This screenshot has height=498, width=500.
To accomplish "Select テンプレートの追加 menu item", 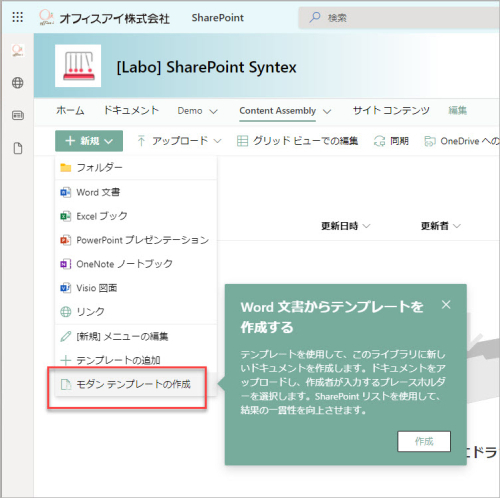I will 136,360.
